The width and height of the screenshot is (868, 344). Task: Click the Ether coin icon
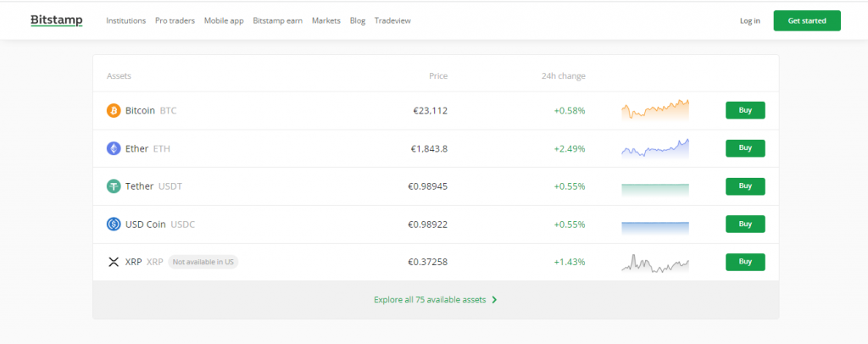pos(114,148)
